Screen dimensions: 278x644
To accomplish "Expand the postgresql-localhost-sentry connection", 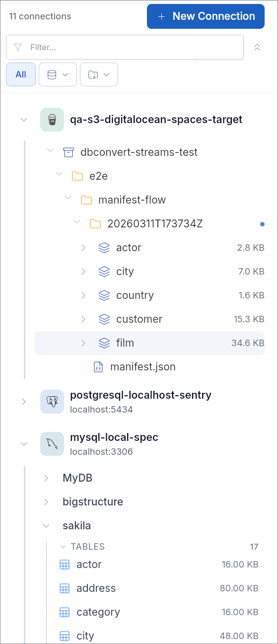I will (24, 402).
